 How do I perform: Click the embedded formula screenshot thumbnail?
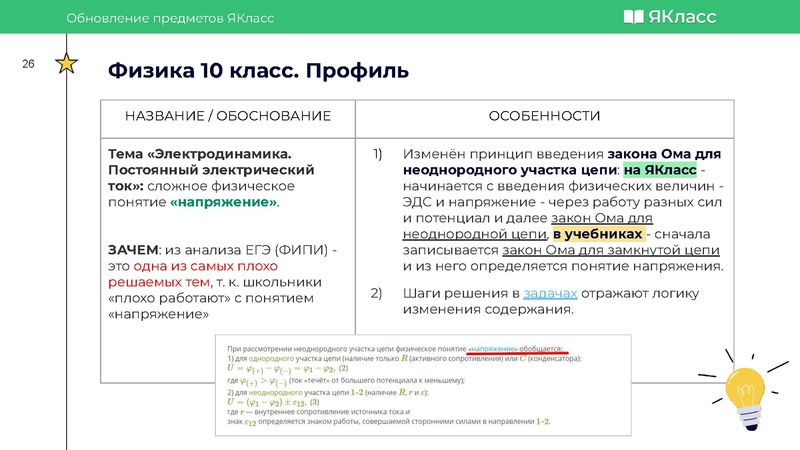(x=423, y=385)
